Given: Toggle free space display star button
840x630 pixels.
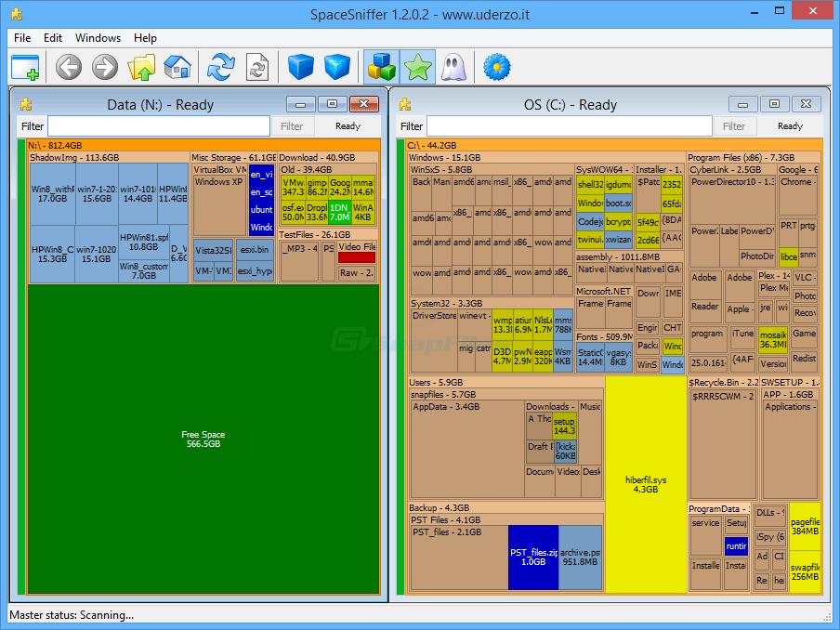Looking at the screenshot, I should click(417, 67).
